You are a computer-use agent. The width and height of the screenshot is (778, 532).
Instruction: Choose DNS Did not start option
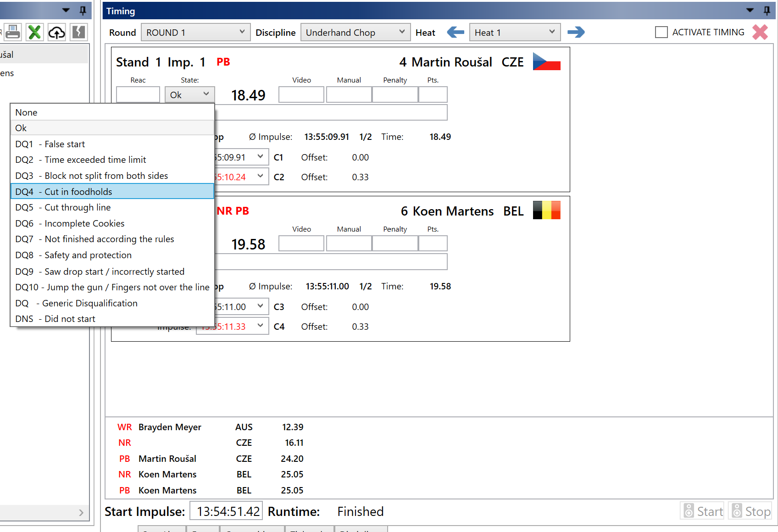(112, 319)
